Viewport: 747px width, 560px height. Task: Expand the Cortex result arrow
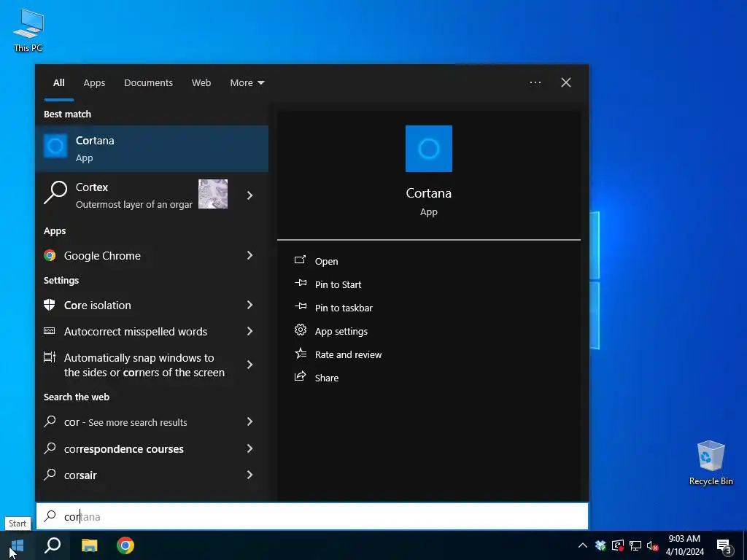coord(249,195)
